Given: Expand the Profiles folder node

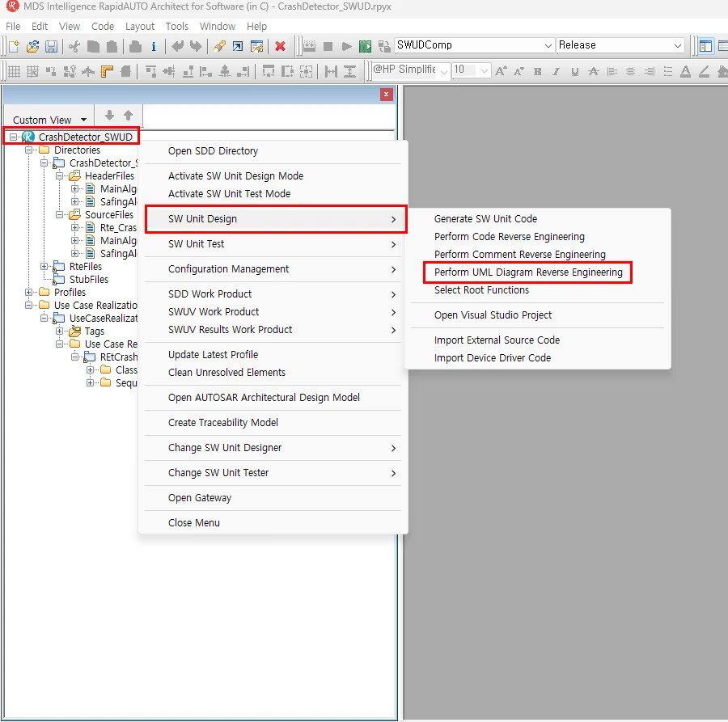Looking at the screenshot, I should [29, 293].
